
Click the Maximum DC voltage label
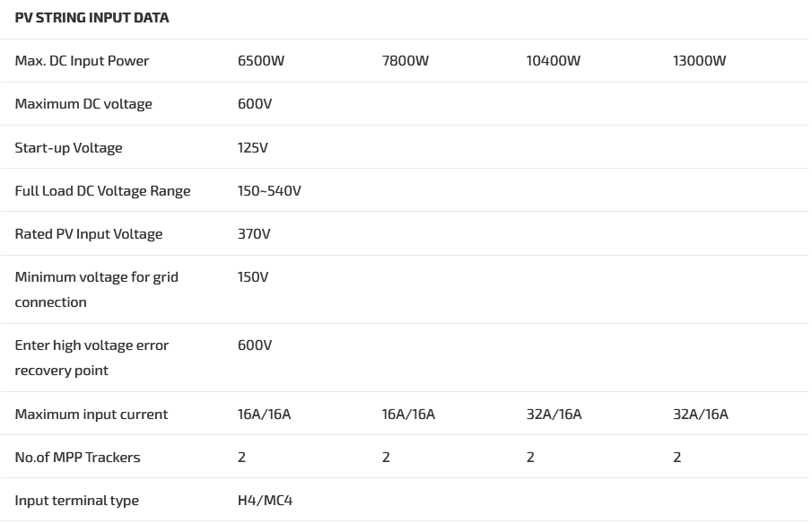coord(83,104)
